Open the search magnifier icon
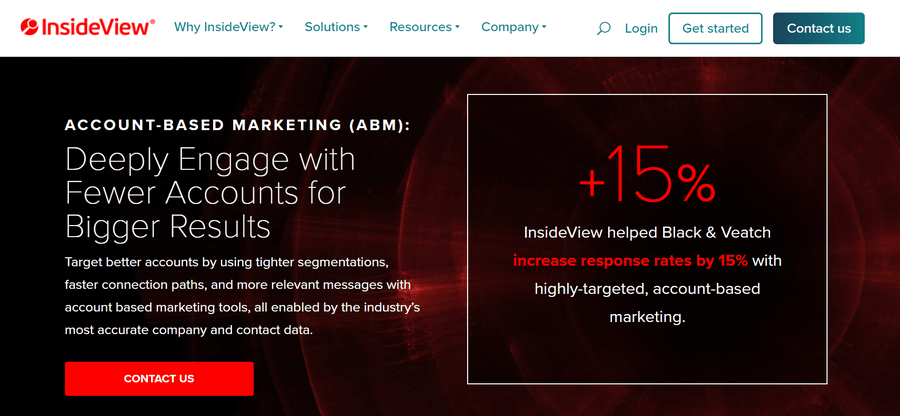The width and height of the screenshot is (900, 416). click(x=603, y=28)
